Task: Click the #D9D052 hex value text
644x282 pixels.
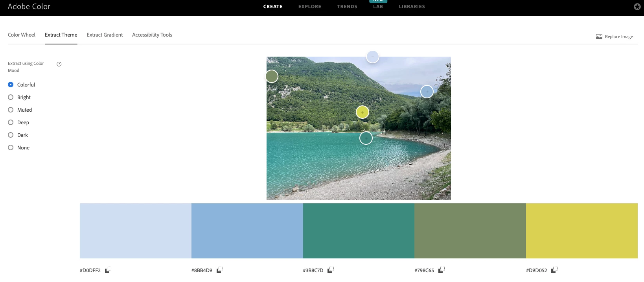Action: pos(537,270)
